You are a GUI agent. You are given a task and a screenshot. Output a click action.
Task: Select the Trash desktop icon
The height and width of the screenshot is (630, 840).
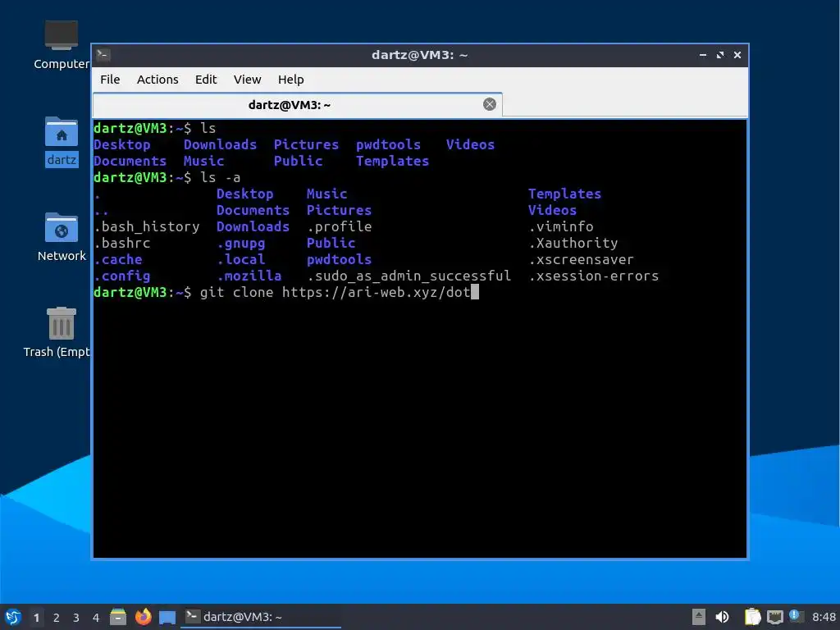(x=58, y=332)
